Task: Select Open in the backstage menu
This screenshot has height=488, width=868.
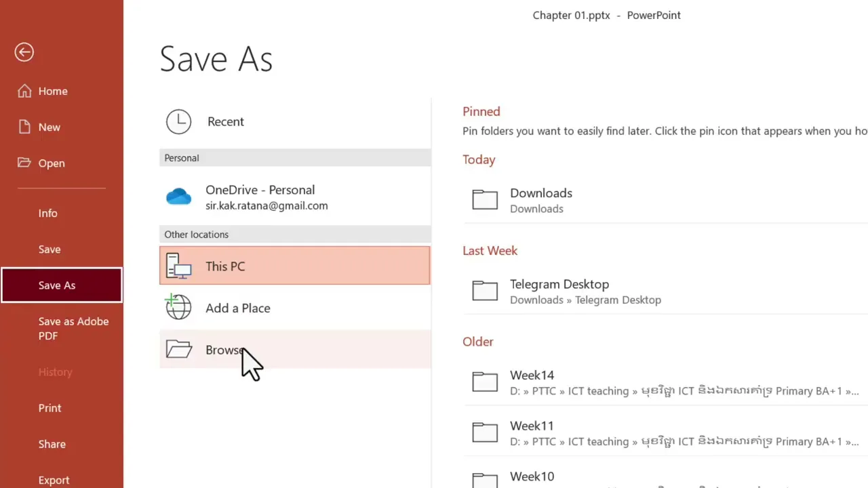Action: tap(62, 163)
